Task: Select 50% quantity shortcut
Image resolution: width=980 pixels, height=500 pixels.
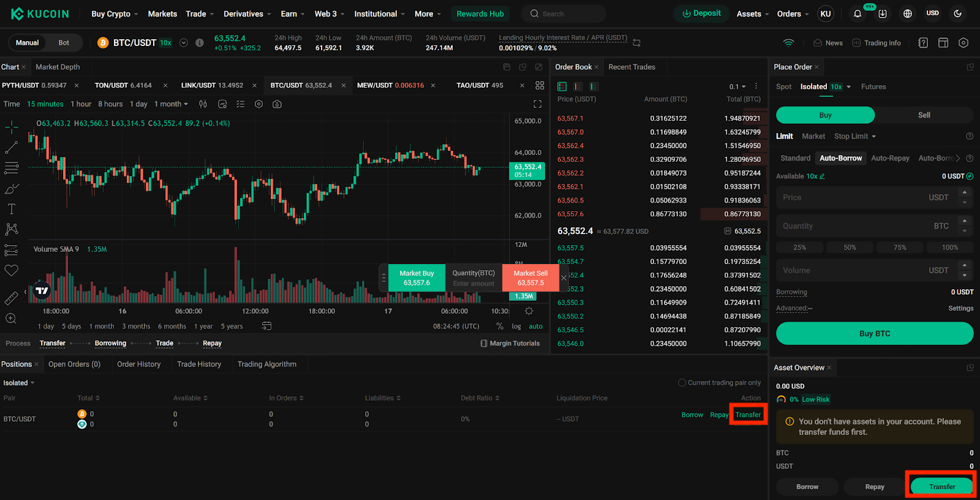Action: click(x=850, y=248)
